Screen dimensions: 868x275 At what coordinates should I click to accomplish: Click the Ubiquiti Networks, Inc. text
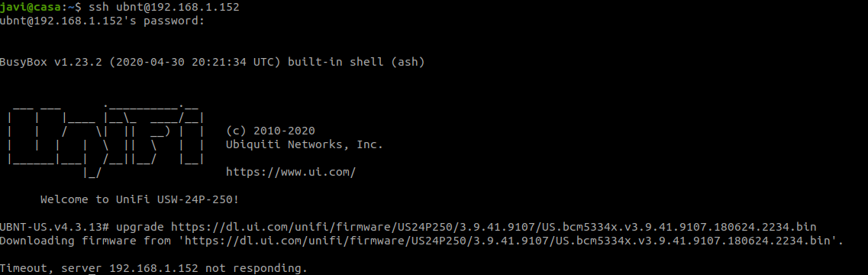pos(305,144)
